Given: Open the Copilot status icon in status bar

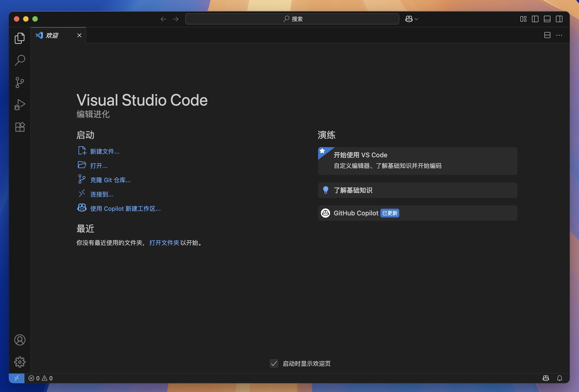Looking at the screenshot, I should click(x=546, y=378).
